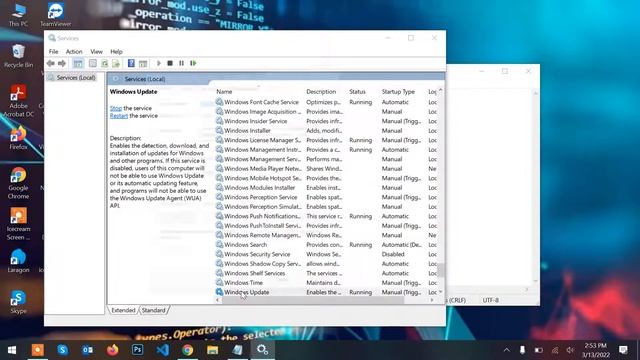The image size is (640, 360).
Task: Open Recycle Bin desktop icon
Action: (18, 56)
